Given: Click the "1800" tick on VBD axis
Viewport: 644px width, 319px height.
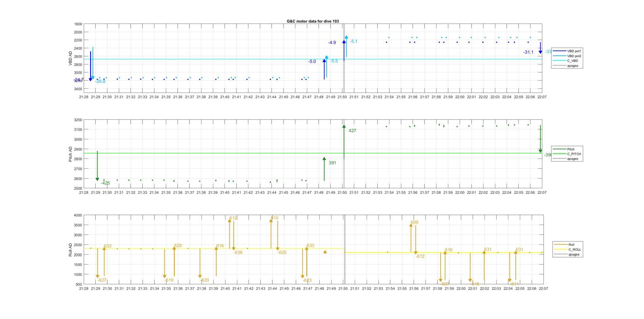Looking at the screenshot, I should (78, 24).
